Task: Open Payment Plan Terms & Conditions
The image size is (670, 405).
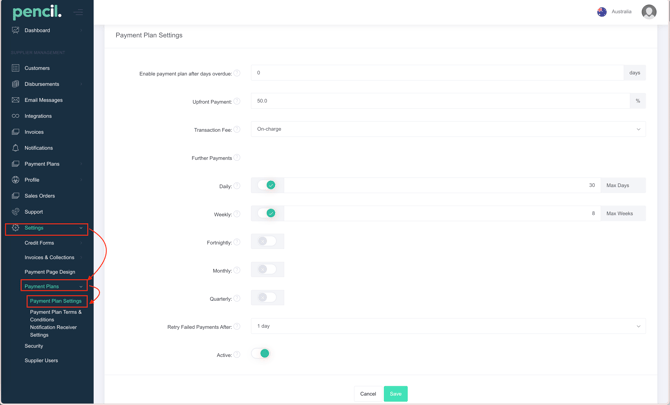Action: [56, 316]
